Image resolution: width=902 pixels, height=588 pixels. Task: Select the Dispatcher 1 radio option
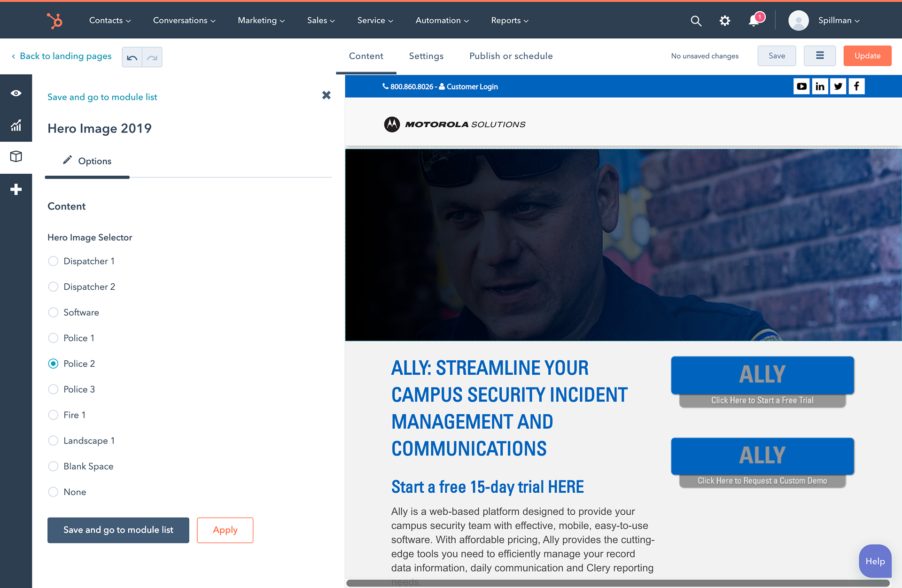(x=53, y=261)
